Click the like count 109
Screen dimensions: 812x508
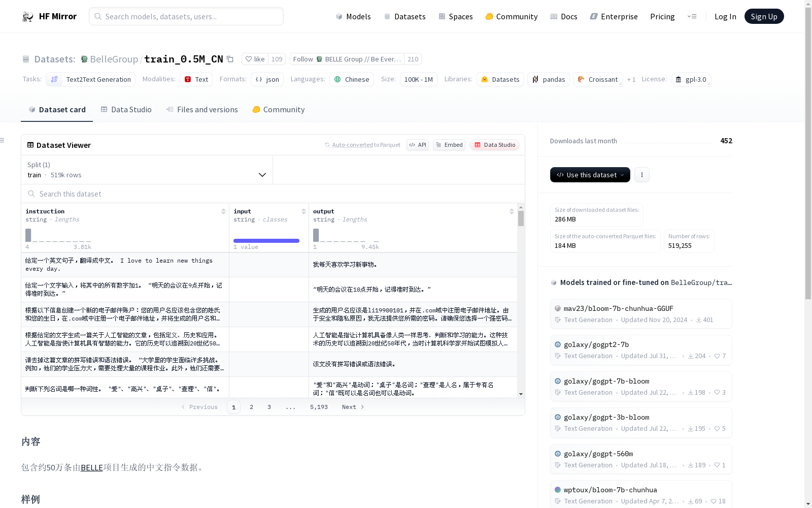click(277, 59)
